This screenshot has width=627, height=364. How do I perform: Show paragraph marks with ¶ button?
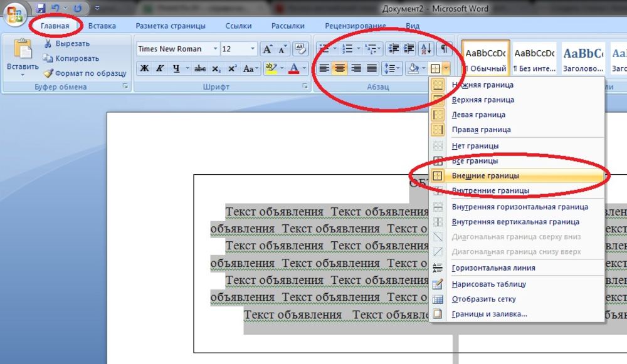click(443, 49)
